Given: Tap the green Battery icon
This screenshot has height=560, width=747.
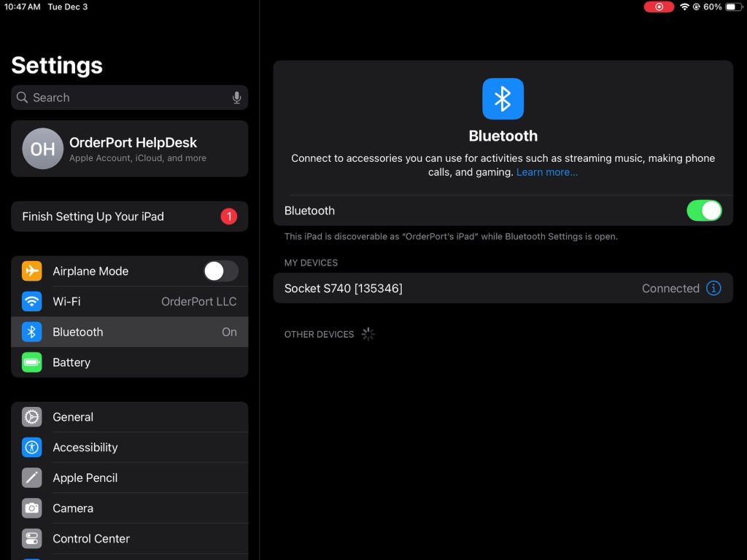Looking at the screenshot, I should (x=32, y=362).
